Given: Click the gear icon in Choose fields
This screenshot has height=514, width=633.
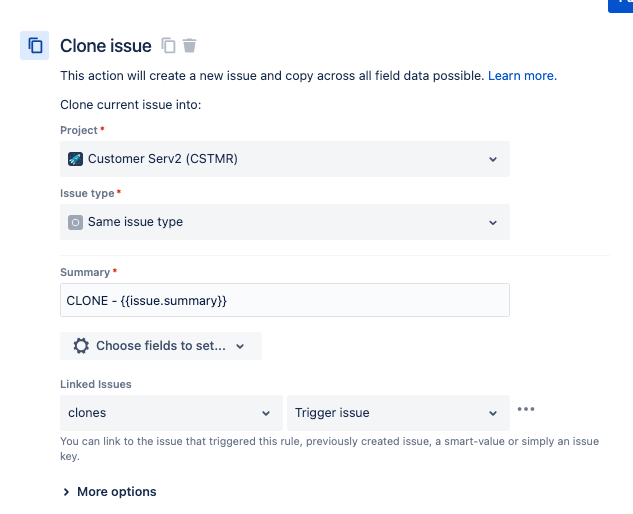Looking at the screenshot, I should 81,346.
